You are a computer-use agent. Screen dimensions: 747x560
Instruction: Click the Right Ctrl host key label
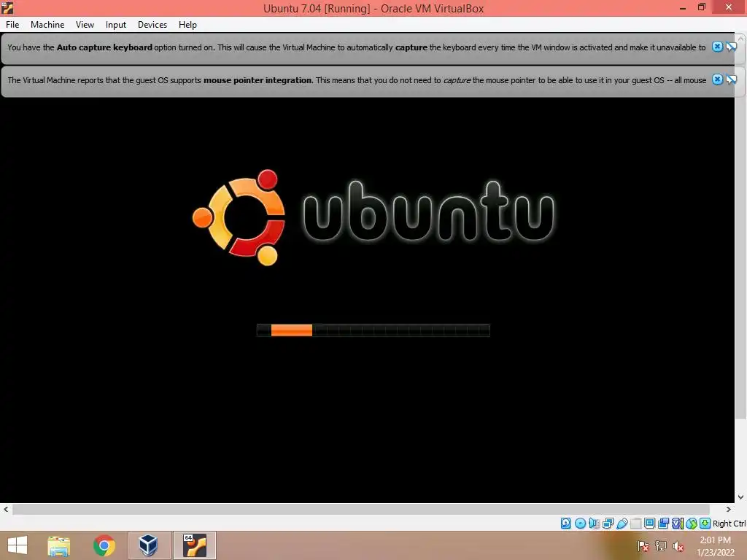[x=729, y=524]
